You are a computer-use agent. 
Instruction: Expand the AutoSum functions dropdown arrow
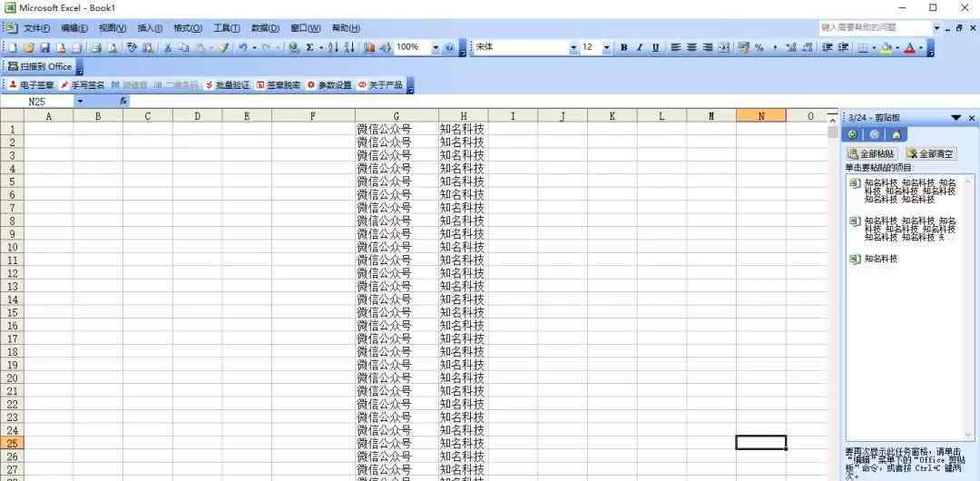[x=321, y=47]
